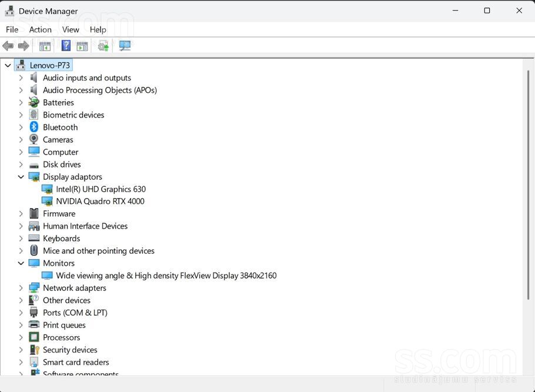Viewport: 535px width, 392px height.
Task: Select Human Interface Devices label
Action: click(x=85, y=226)
